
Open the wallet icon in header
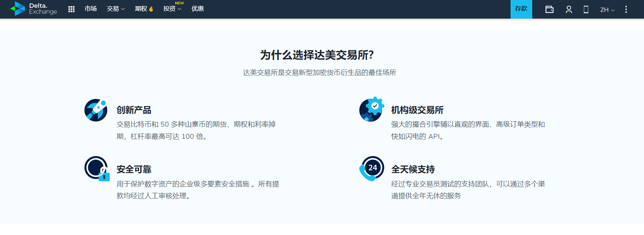[x=549, y=10]
